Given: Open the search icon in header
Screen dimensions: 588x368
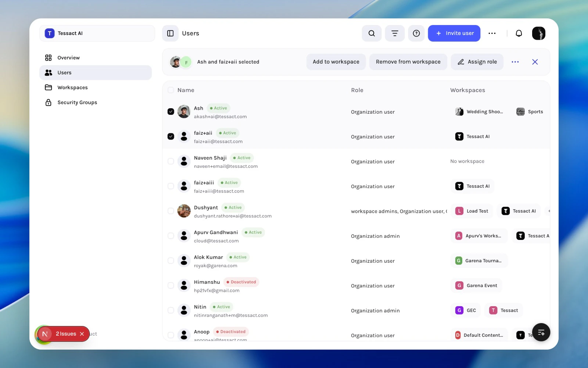Looking at the screenshot, I should [x=372, y=33].
